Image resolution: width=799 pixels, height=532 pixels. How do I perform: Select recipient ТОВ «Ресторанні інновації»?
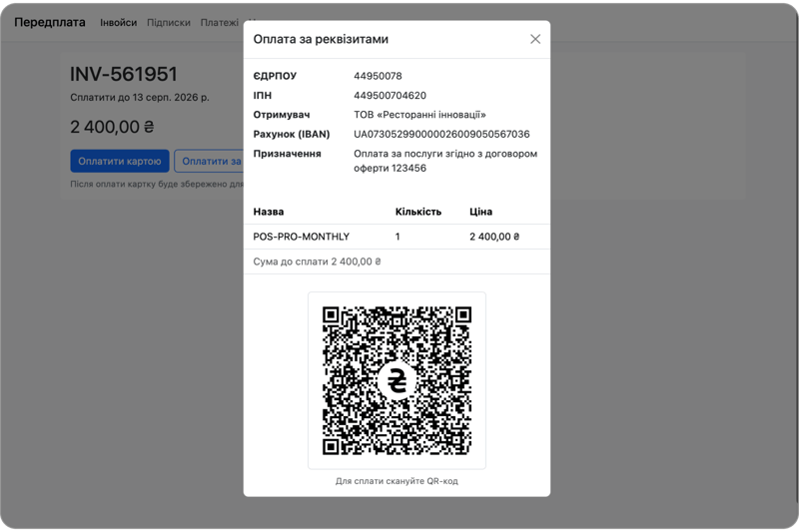[419, 115]
